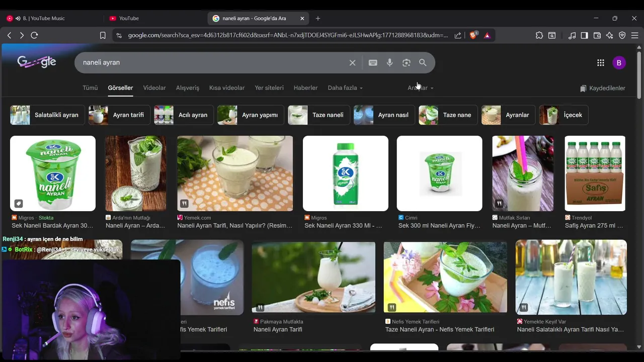Open Naneli Ayran Tarifi, Nasıl Yapılır link
Image resolution: width=644 pixels, height=362 pixels.
coord(235,226)
